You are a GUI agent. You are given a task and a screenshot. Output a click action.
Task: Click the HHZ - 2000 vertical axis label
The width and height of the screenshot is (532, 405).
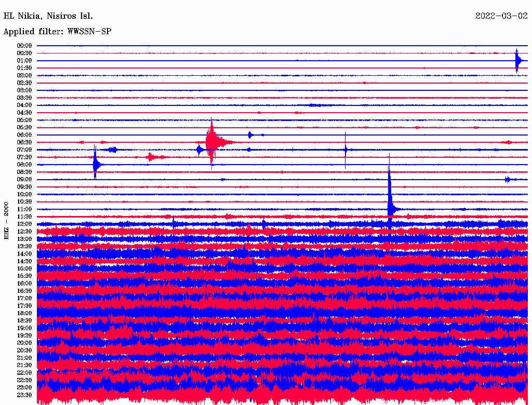tap(7, 221)
